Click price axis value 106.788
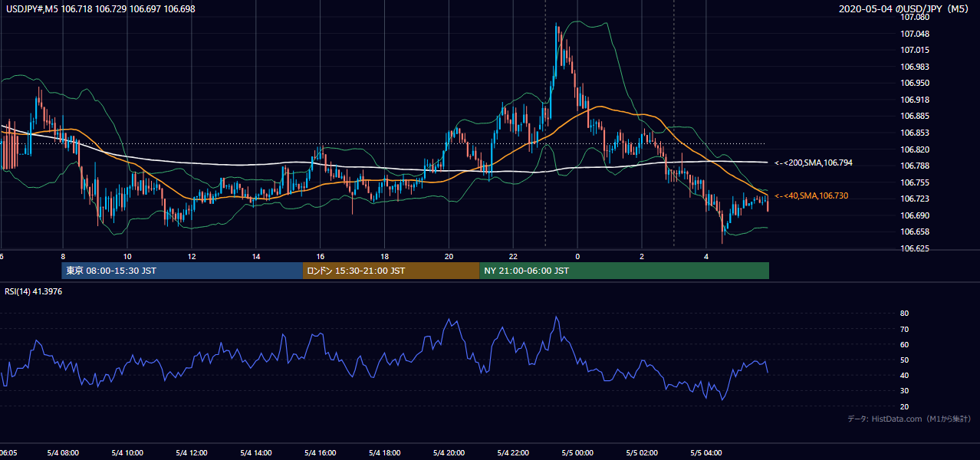The image size is (980, 460). [915, 166]
